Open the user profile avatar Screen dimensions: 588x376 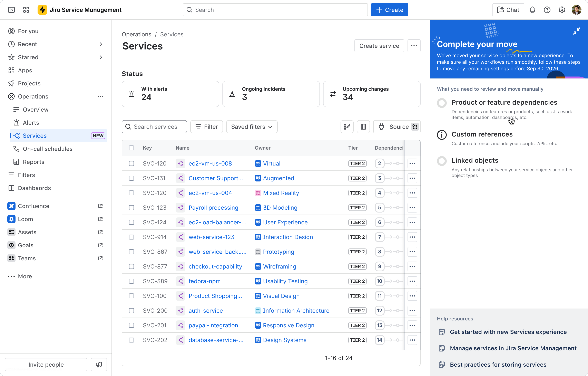click(577, 10)
